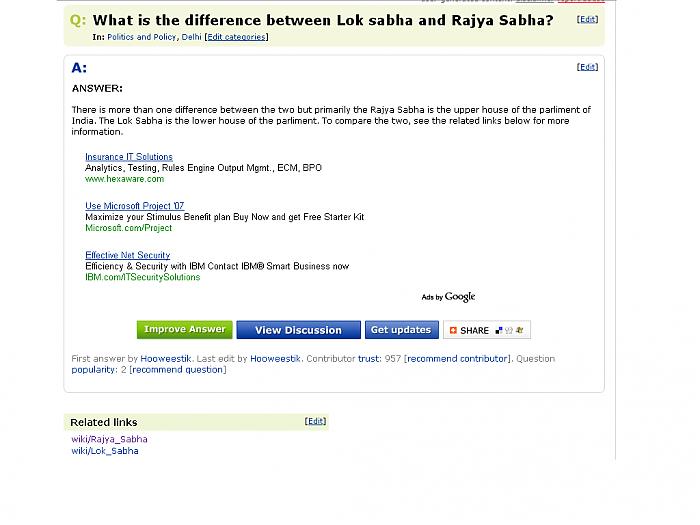Open the Politics and Policy category

tap(142, 37)
